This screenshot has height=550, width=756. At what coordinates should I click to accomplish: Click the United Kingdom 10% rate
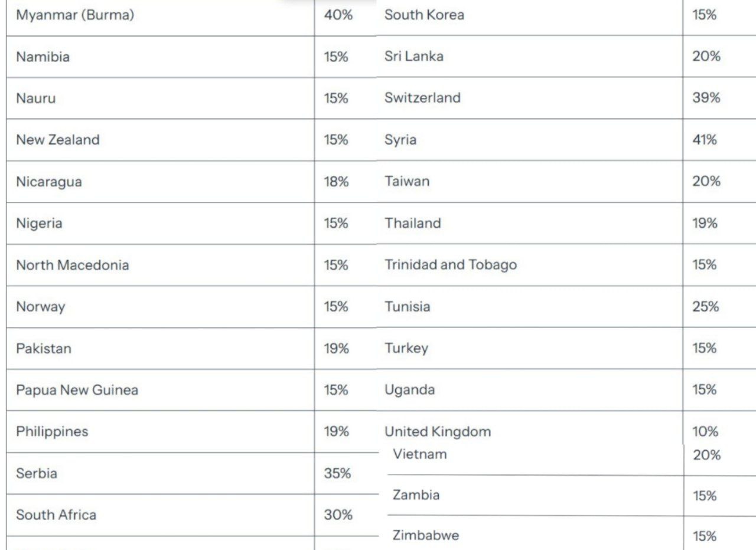[x=705, y=432]
